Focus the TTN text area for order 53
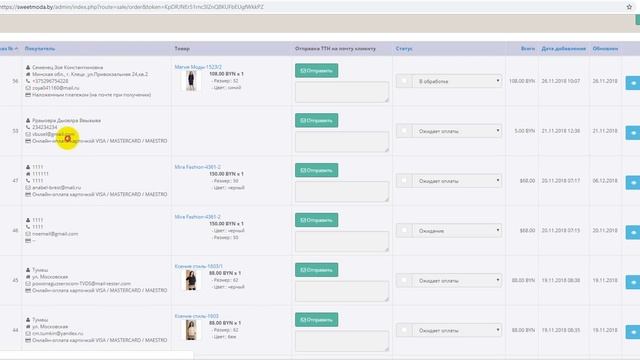Image resolution: width=640 pixels, height=360 pixels. [342, 142]
